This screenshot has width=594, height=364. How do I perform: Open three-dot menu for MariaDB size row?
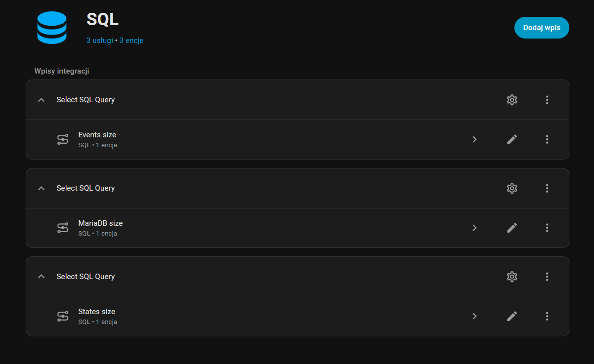pos(547,228)
